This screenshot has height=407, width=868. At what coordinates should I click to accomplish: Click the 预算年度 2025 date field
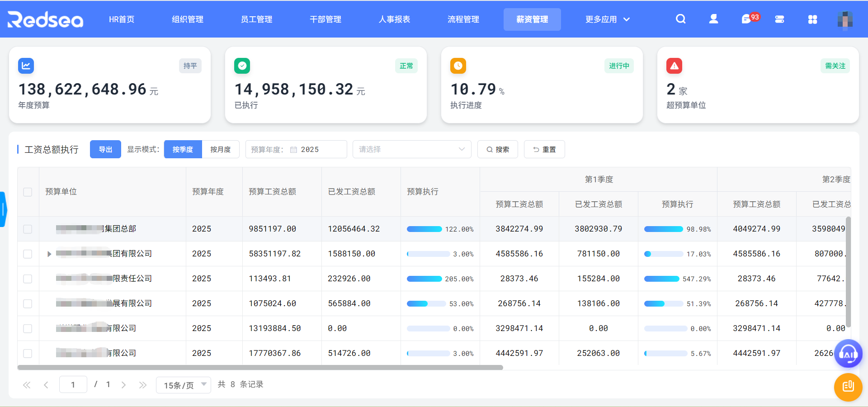(x=296, y=149)
